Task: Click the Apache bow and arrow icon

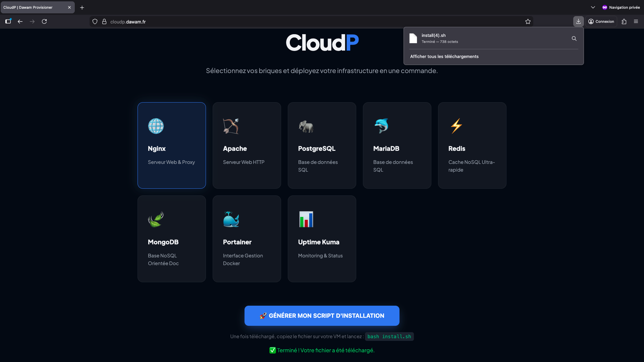Action: (x=231, y=126)
